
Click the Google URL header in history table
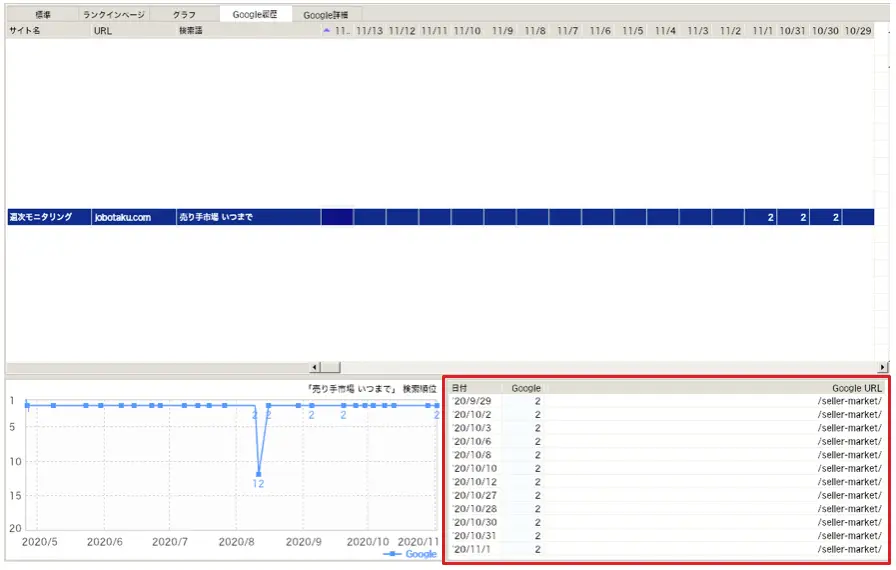857,388
